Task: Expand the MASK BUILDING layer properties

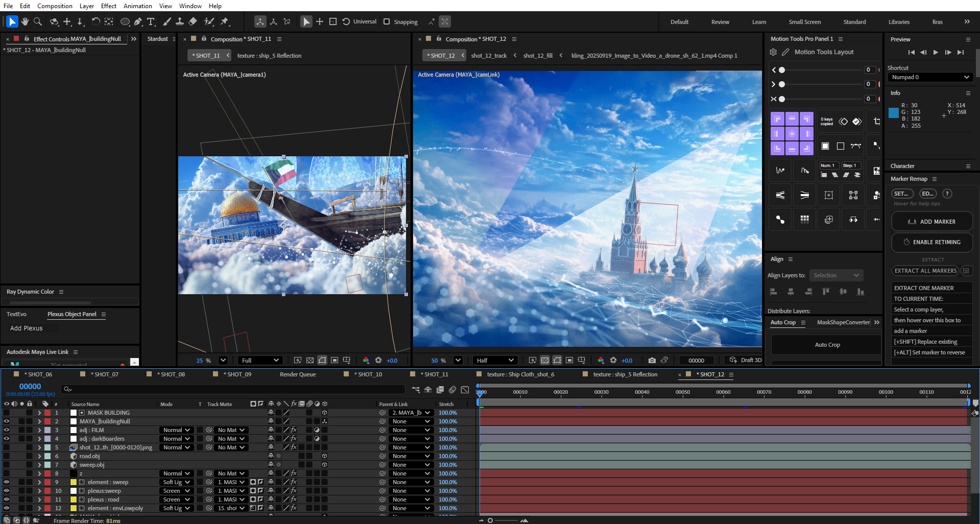Action: click(x=39, y=413)
